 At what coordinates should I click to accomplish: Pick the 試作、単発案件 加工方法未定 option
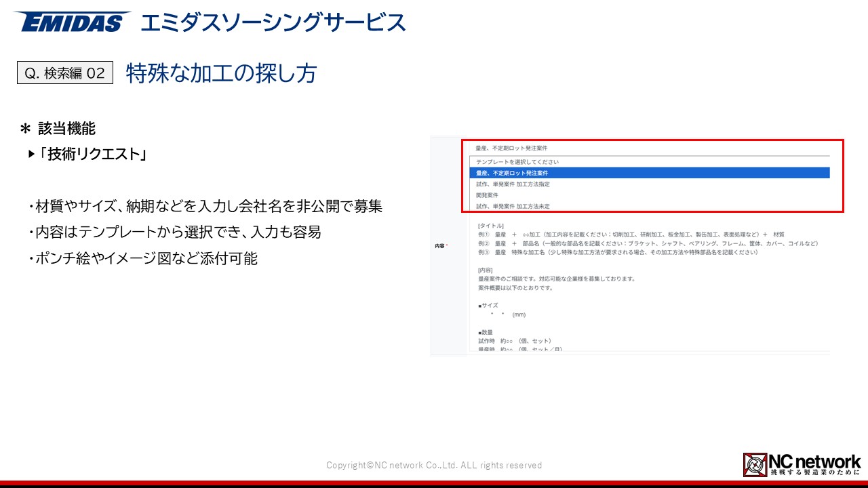click(x=513, y=206)
